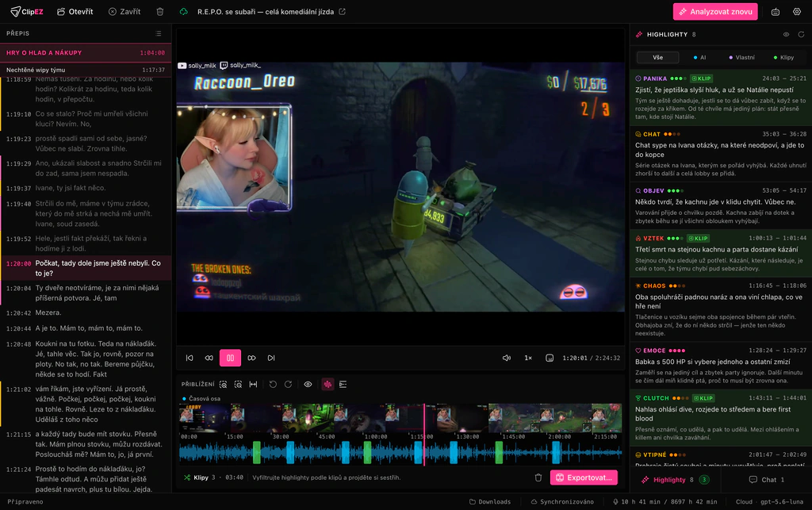Jump to transcript line at 1:21:02
Image resolution: width=812 pixels, height=510 pixels.
click(86, 404)
